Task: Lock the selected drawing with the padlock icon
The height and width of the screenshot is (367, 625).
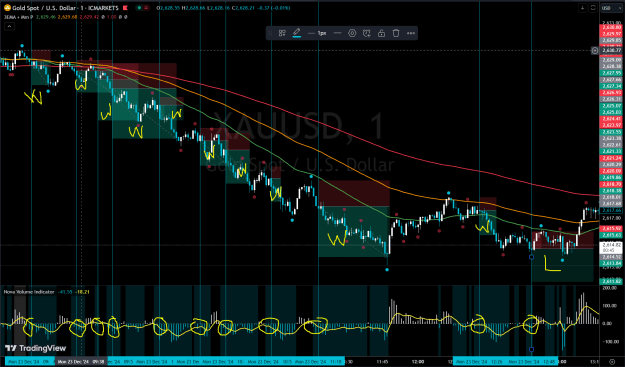Action: (381, 33)
